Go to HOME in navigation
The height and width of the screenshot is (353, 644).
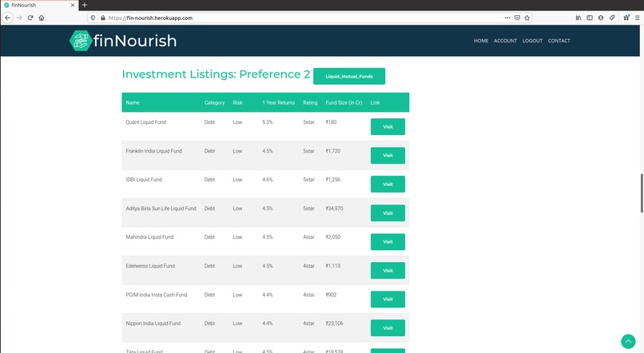click(481, 41)
